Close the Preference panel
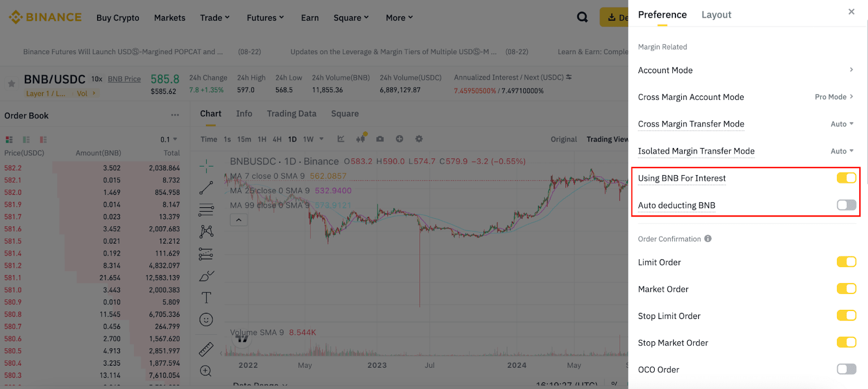Screen dimensions: 868x389 coord(851,11)
